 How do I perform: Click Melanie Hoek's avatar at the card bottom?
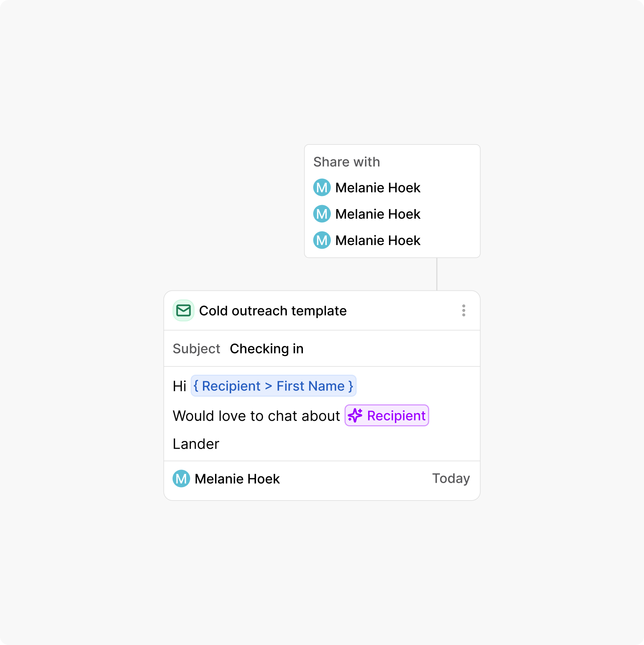[181, 478]
